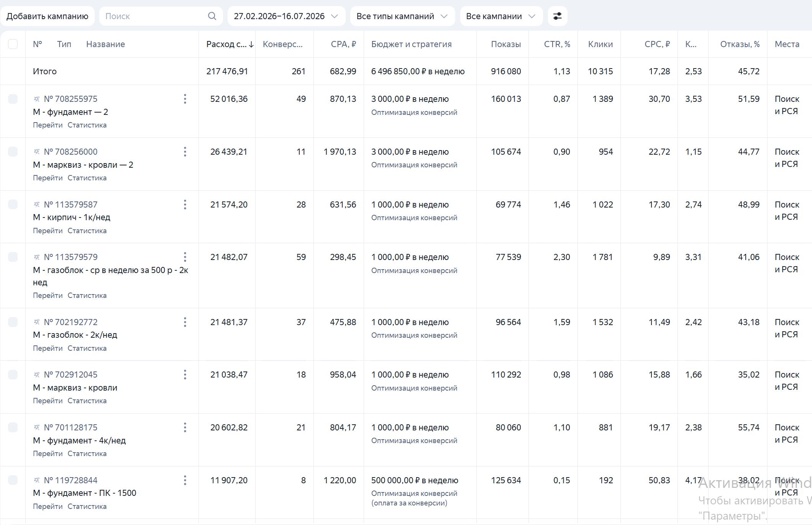This screenshot has height=525, width=812.
Task: Open three-dots menu for М - фундамент — 2
Action: [x=185, y=99]
